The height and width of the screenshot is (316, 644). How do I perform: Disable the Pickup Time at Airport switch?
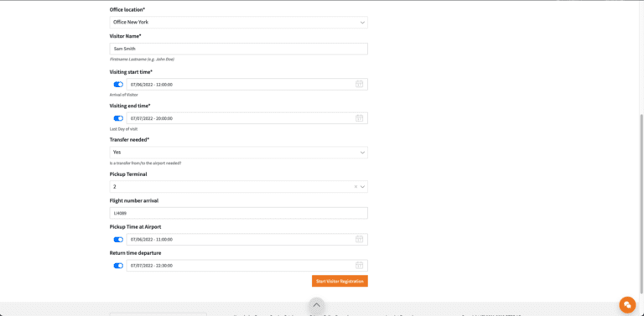[118, 240]
